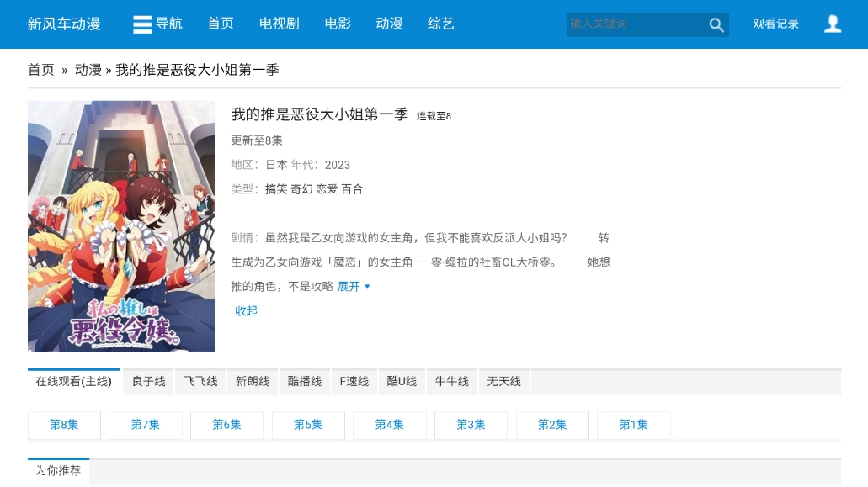Switch to the 良子线 playback source tab
The width and height of the screenshot is (868, 487).
(x=147, y=381)
